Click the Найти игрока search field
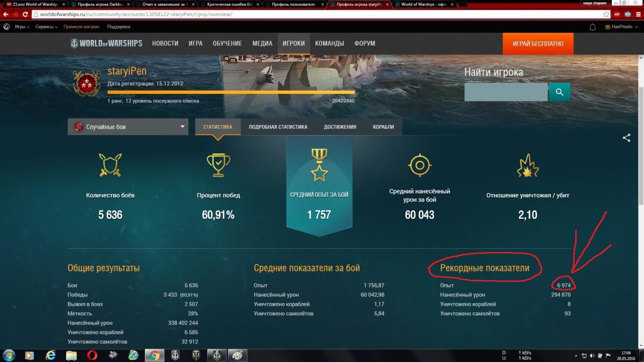This screenshot has height=362, width=644. (506, 92)
